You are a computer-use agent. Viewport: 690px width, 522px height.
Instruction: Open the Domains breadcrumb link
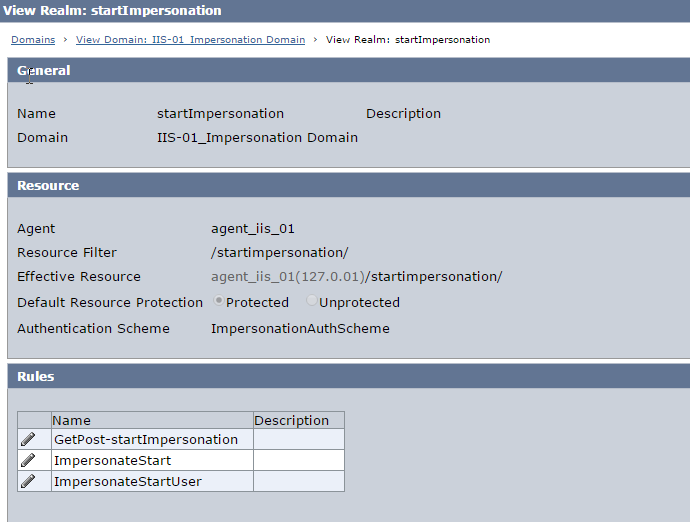tap(33, 40)
